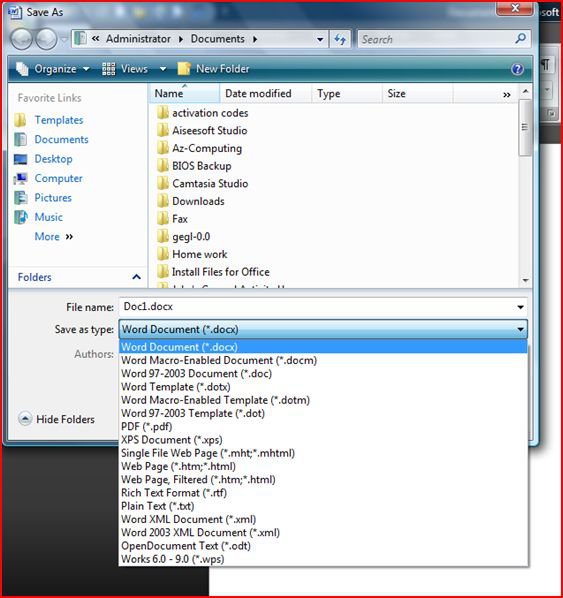Click the magnifier icon in Search box

[x=520, y=39]
